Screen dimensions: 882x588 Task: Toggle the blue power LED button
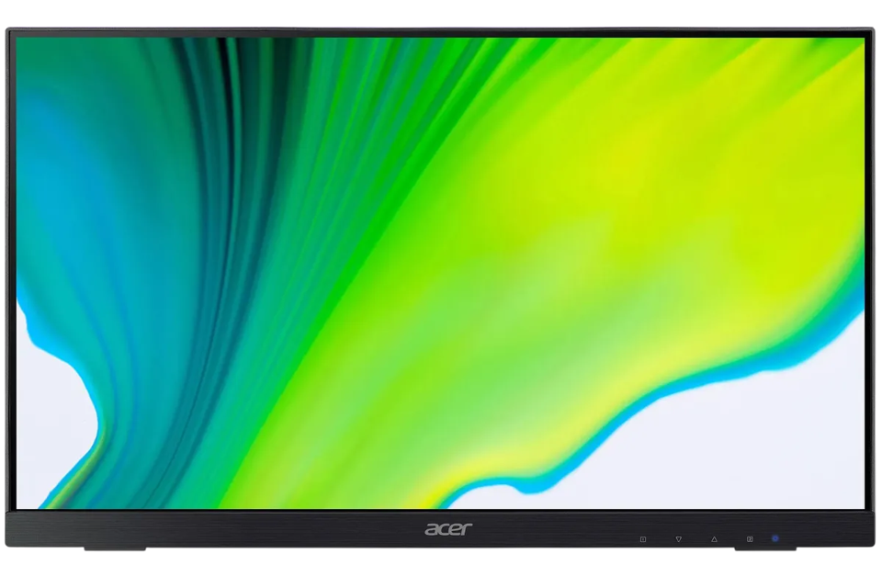775,538
